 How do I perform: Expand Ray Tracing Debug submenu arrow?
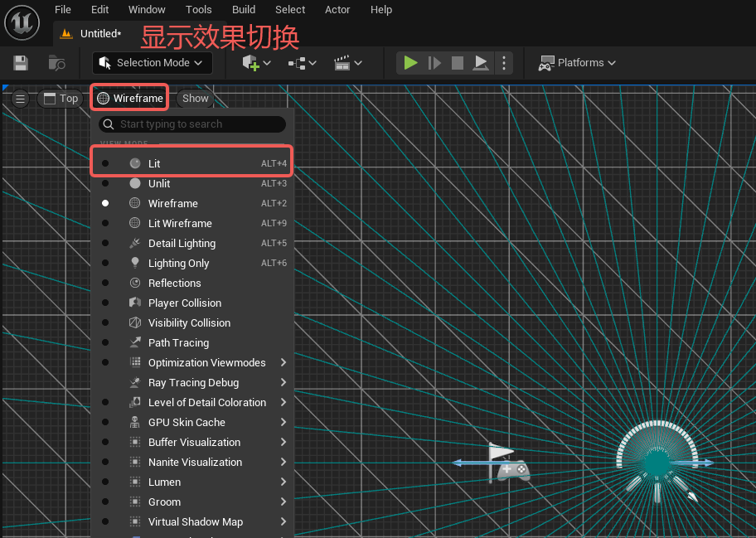pyautogui.click(x=283, y=382)
